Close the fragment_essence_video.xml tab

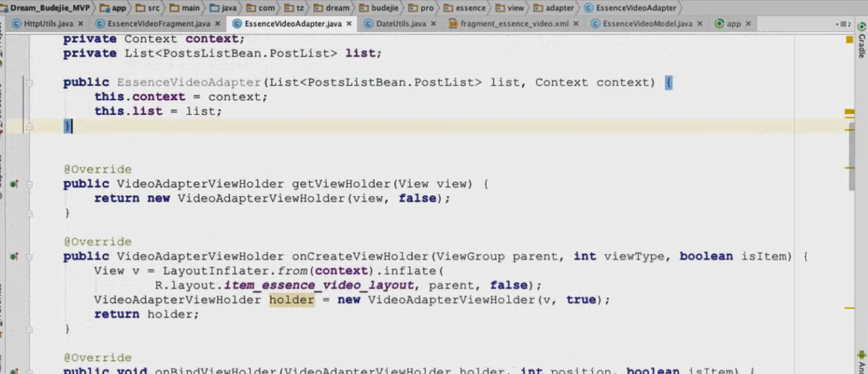tap(576, 24)
